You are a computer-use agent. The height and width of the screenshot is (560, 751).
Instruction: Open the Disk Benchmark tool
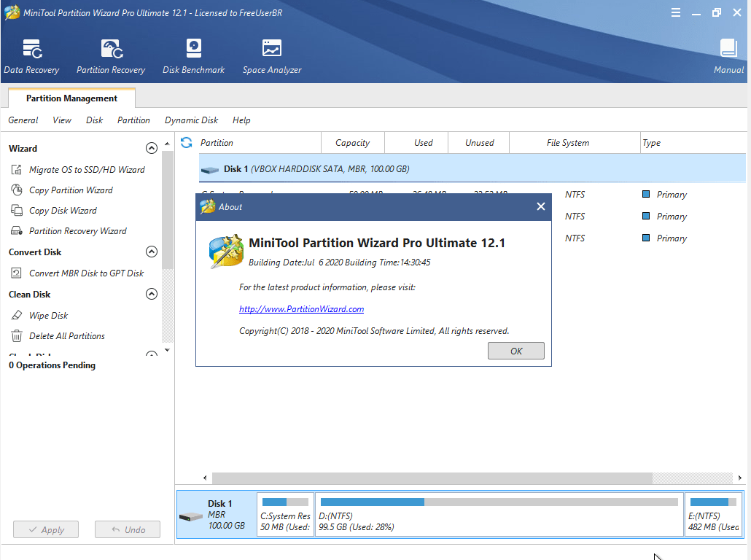(x=193, y=57)
